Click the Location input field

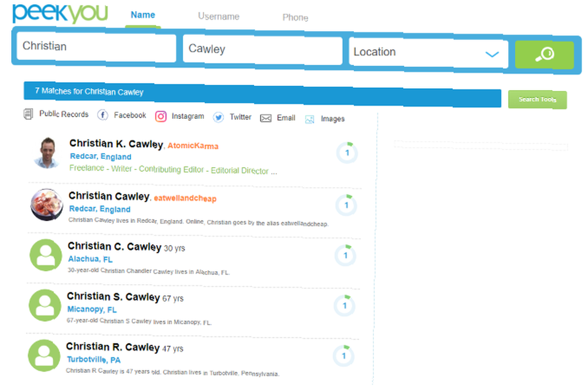coord(429,53)
